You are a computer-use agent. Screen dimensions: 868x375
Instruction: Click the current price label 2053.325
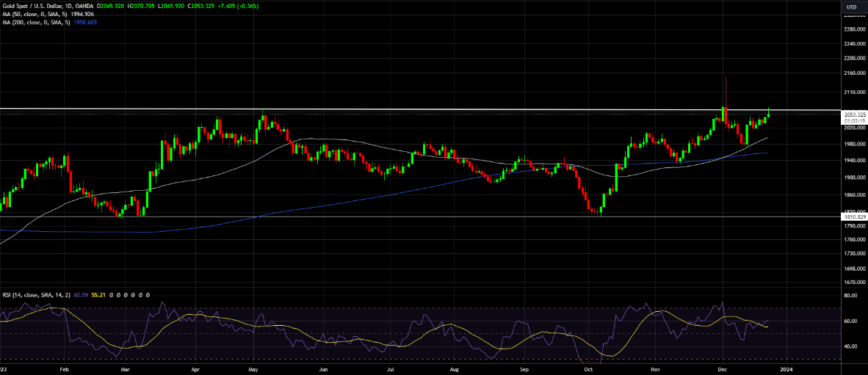[x=855, y=114]
